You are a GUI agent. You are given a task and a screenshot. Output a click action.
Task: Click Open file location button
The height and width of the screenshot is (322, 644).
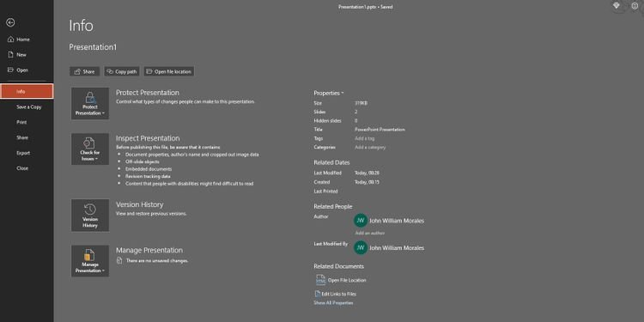169,71
